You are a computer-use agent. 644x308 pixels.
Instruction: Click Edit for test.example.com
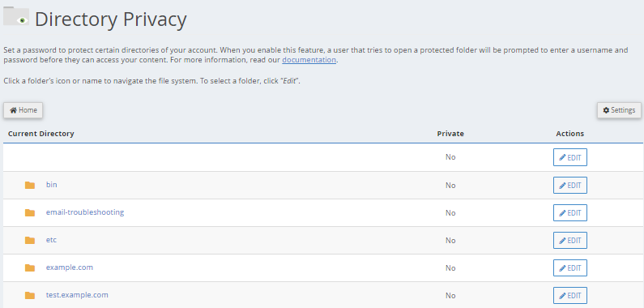point(570,295)
